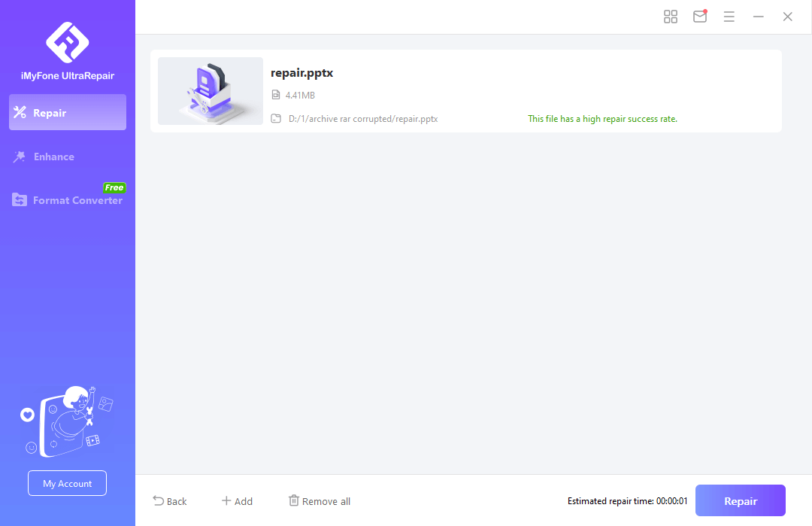The image size is (812, 526).
Task: Click the D:/1/archive rar corrupted file path
Action: point(363,119)
